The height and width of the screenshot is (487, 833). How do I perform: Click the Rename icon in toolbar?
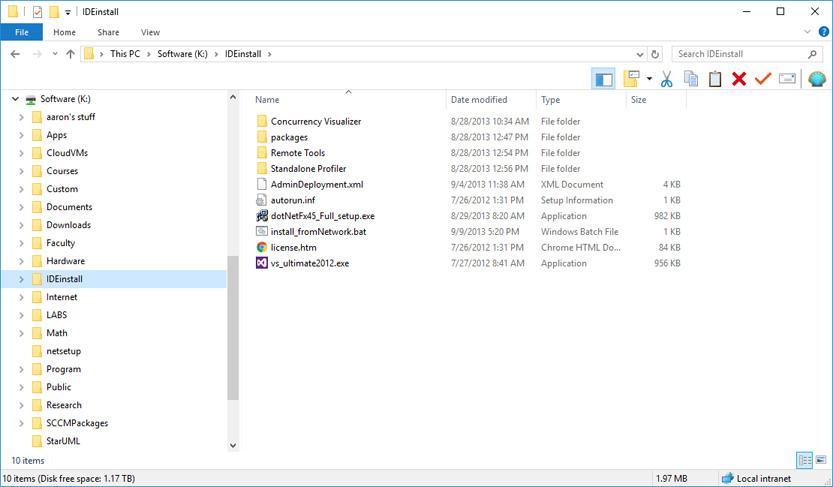[787, 79]
